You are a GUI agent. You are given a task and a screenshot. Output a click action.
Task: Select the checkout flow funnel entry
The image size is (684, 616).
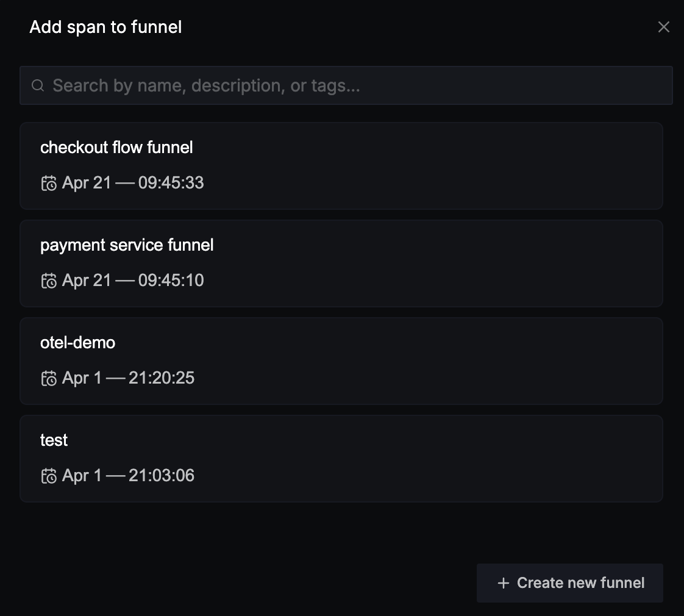pyautogui.click(x=341, y=166)
